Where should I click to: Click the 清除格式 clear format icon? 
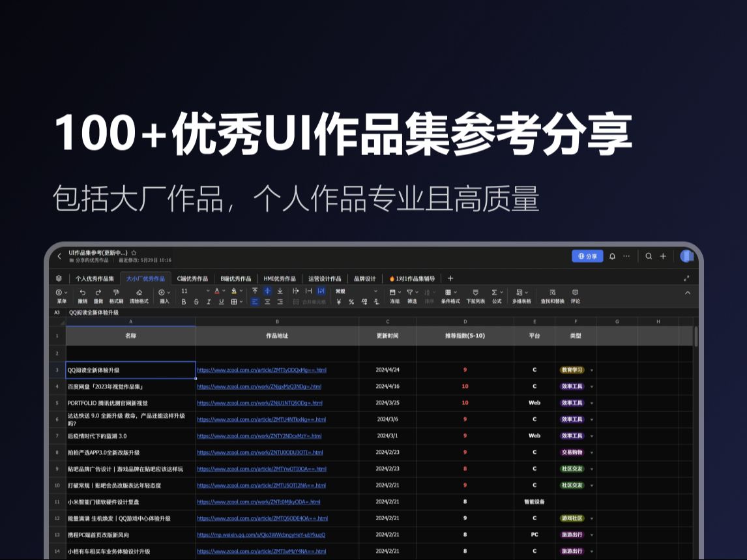tap(139, 292)
